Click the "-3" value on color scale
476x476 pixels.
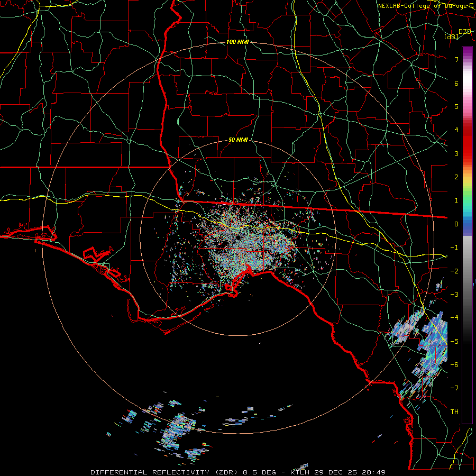(454, 295)
